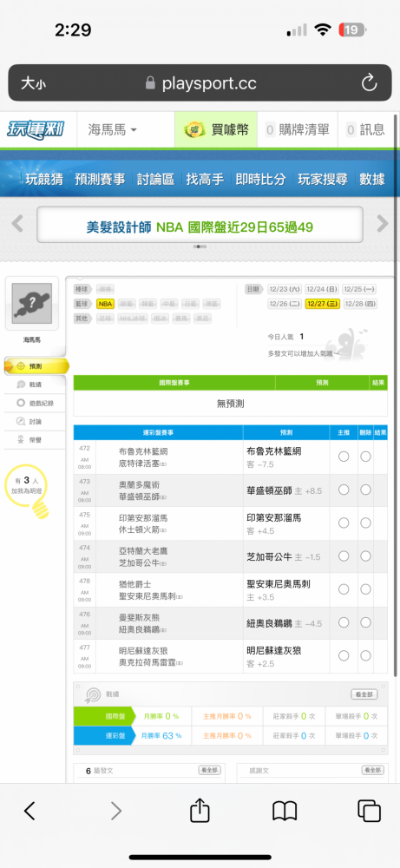This screenshot has height=868, width=400.
Task: Switch to date 12/26 (二)
Action: (285, 303)
